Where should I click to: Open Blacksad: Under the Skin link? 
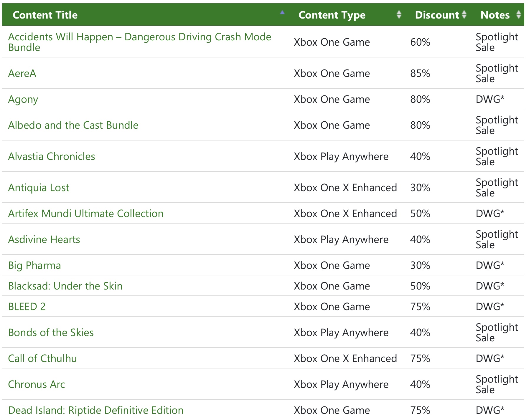pyautogui.click(x=65, y=286)
